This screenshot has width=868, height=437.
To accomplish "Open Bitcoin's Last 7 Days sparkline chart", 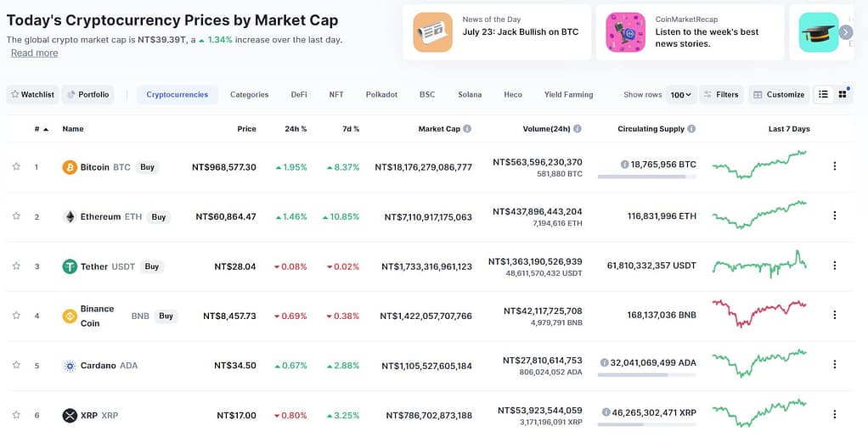I will click(759, 164).
